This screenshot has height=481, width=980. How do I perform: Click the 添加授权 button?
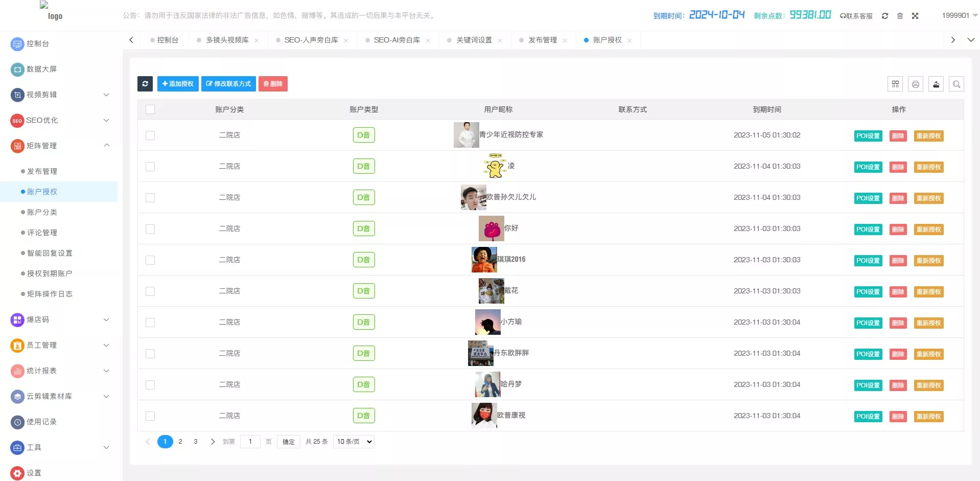click(178, 84)
